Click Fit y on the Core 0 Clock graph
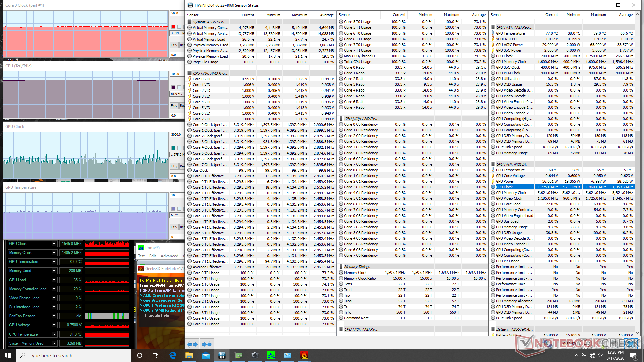This screenshot has height=362, width=644. [x=174, y=45]
